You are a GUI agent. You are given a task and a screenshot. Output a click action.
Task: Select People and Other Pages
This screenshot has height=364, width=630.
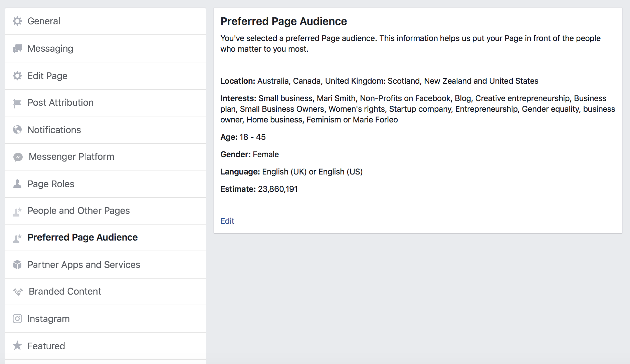coord(106,211)
